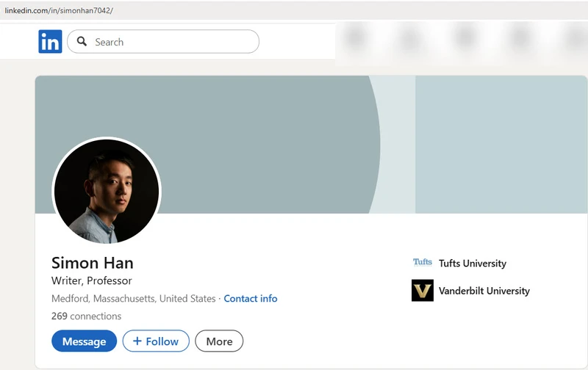Click the LinkedIn logo icon

[50, 42]
